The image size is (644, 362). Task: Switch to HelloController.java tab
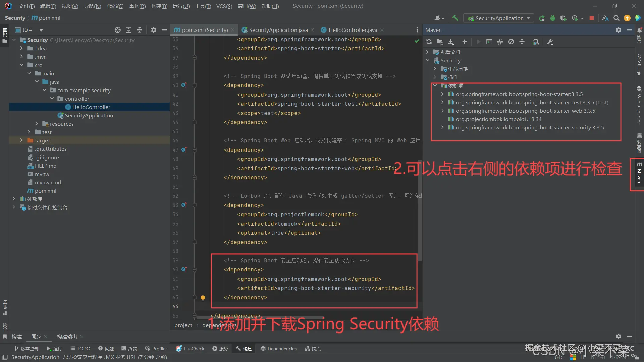(353, 30)
